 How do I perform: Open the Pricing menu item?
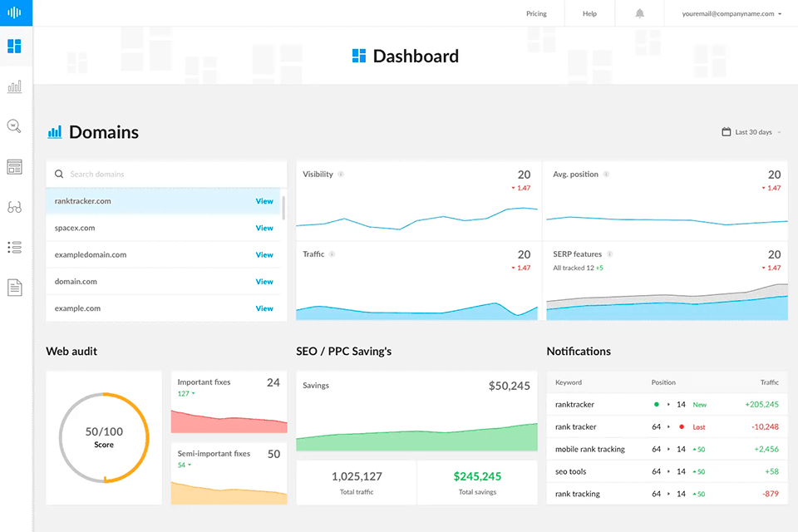click(x=536, y=14)
